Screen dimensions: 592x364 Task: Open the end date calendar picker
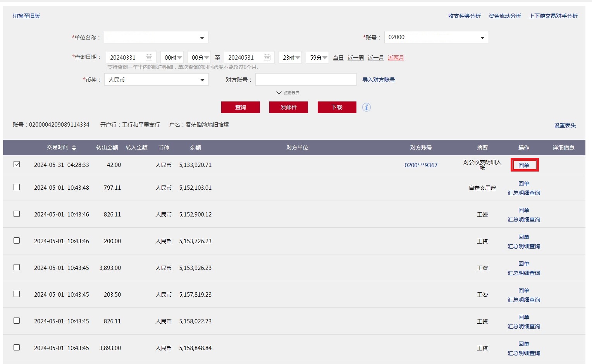(x=267, y=58)
